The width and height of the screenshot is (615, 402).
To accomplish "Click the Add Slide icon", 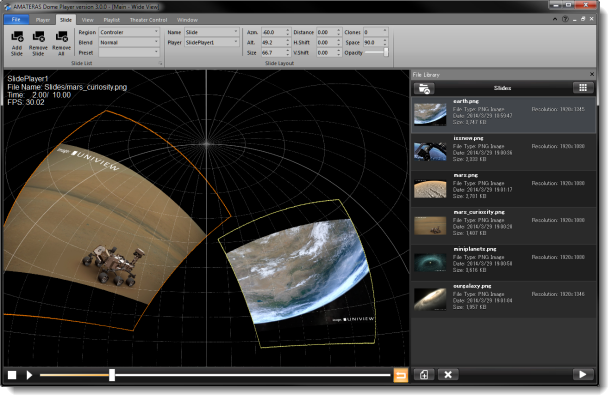I will pyautogui.click(x=17, y=37).
